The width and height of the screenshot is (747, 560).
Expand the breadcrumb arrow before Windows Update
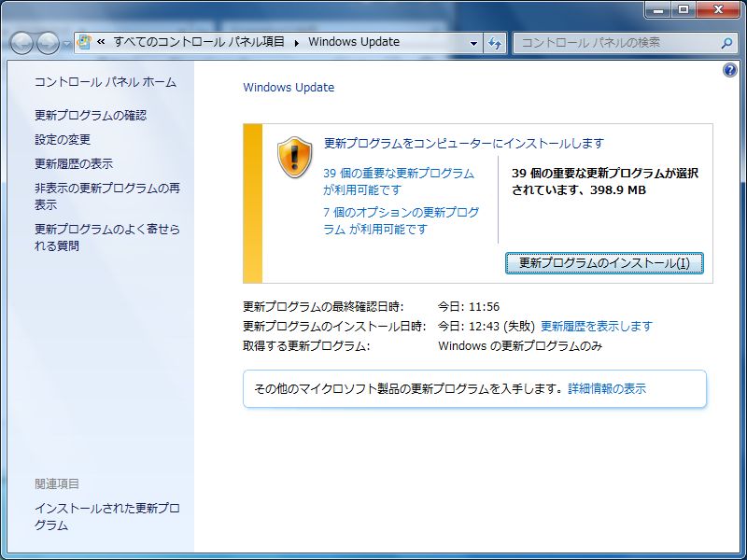tap(296, 42)
